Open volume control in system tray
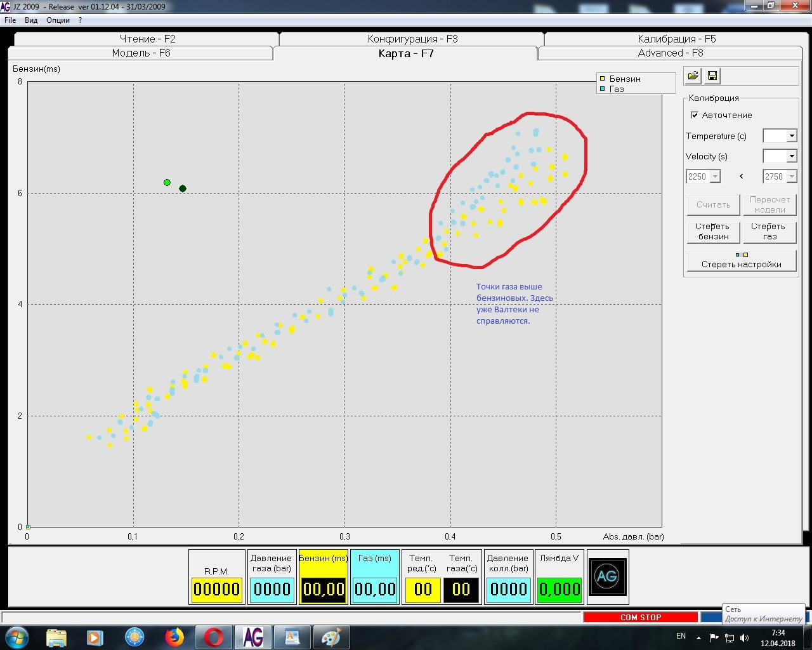 pyautogui.click(x=744, y=637)
